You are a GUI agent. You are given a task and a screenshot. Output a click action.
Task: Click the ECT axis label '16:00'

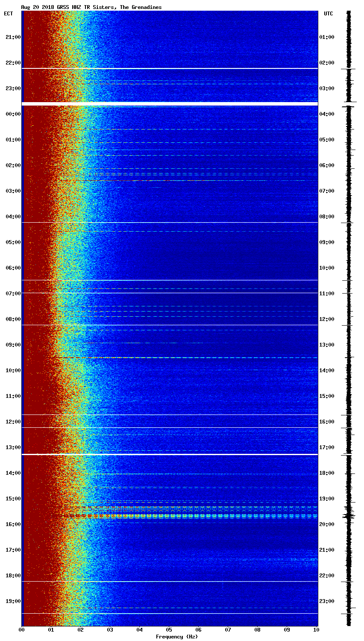[x=13, y=524]
